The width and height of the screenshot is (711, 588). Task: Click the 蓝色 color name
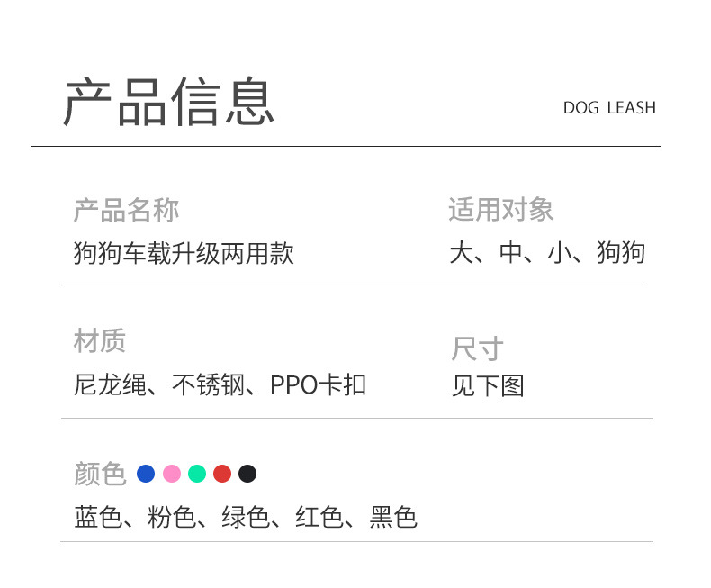[97, 518]
